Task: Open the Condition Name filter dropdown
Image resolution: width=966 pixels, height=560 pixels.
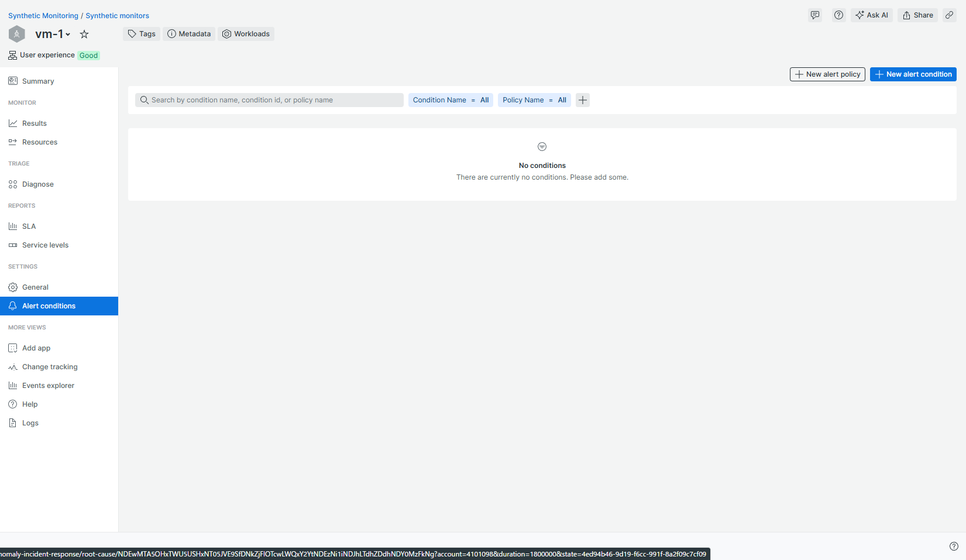Action: (x=451, y=100)
